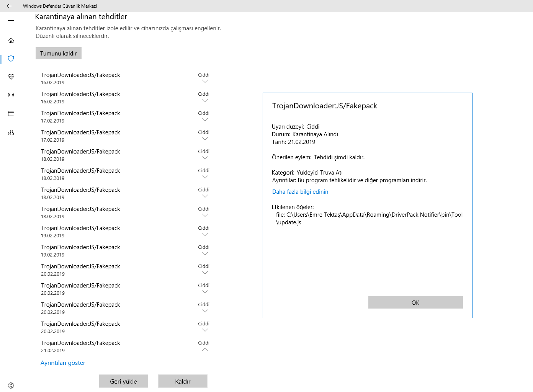
Task: Open the hamburger navigation menu
Action: click(11, 21)
